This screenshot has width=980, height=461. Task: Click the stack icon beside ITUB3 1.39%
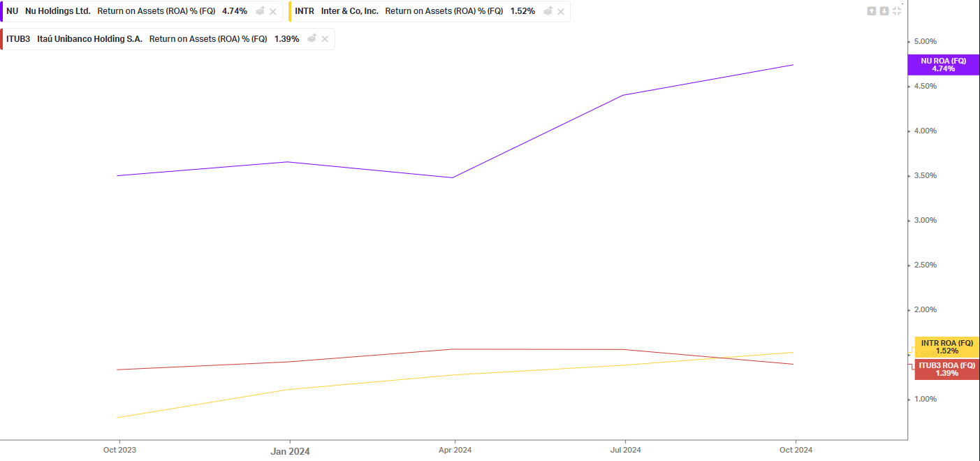[x=312, y=39]
